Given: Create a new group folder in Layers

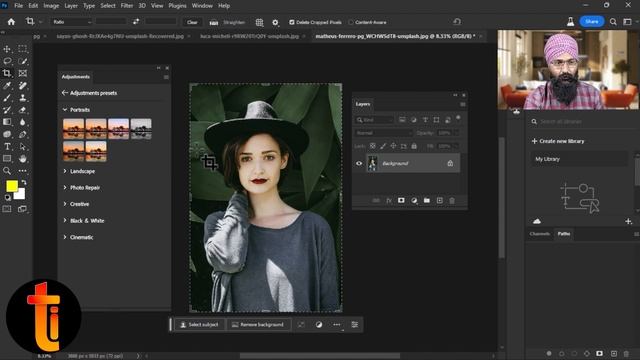Looking at the screenshot, I should tap(427, 200).
